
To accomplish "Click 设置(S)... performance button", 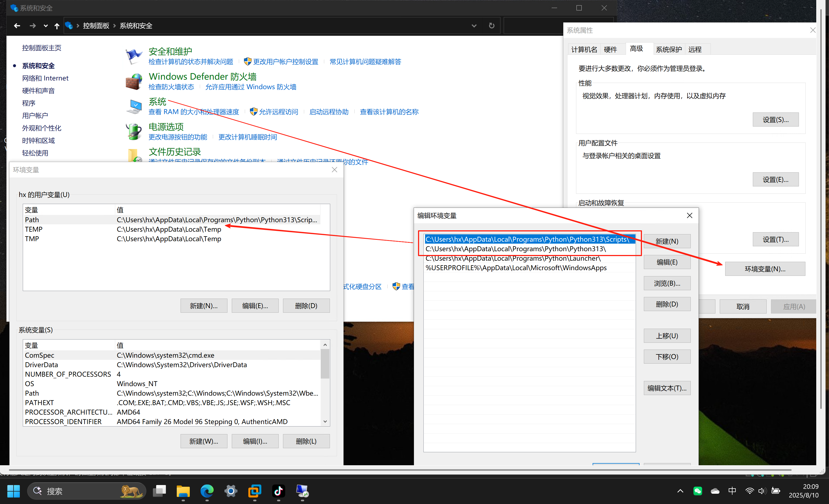I will tap(776, 120).
